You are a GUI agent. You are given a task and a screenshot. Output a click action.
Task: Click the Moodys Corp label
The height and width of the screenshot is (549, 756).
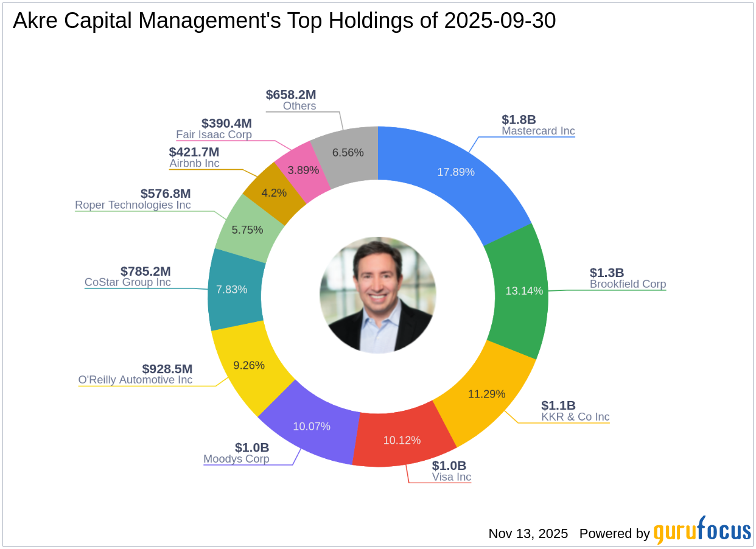click(236, 459)
